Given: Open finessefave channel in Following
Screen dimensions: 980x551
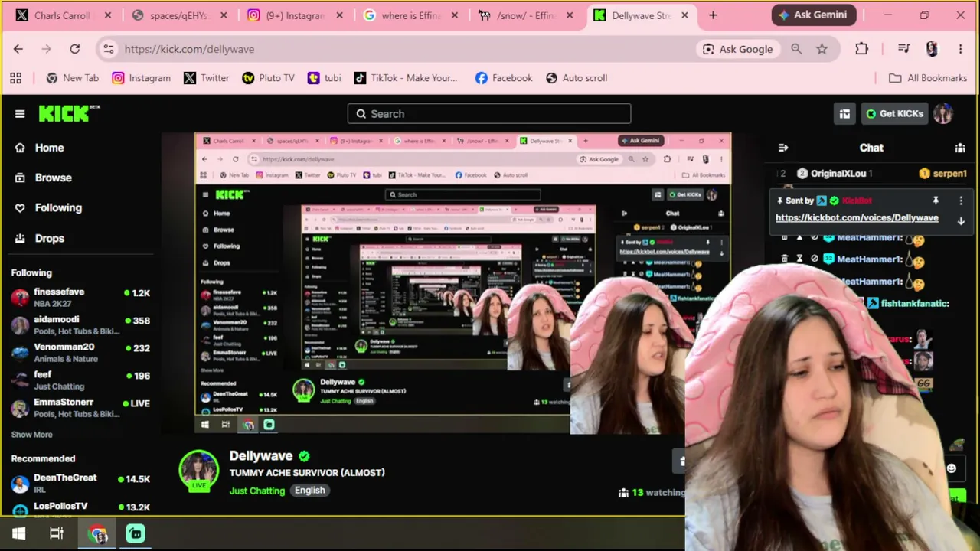Looking at the screenshot, I should pos(80,298).
